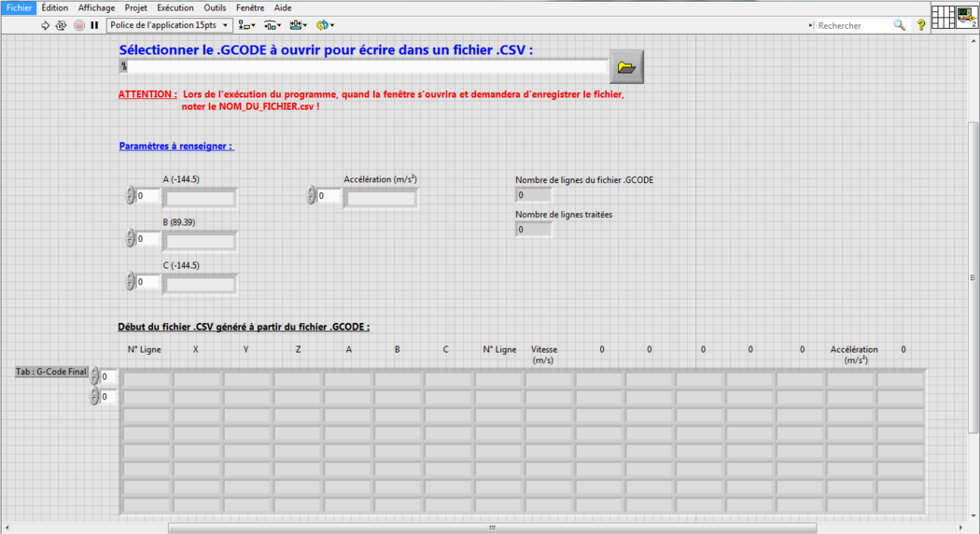Viewport: 980px width, 534px height.
Task: Open the Exécution menu
Action: tap(175, 7)
